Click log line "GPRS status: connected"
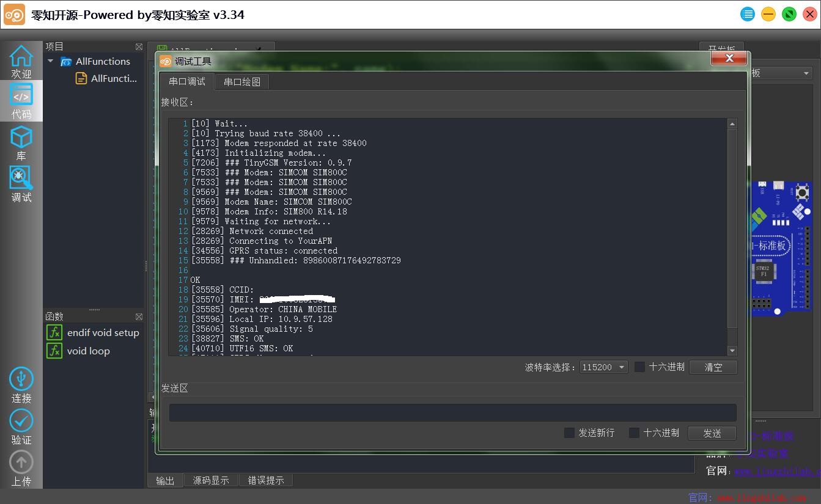The width and height of the screenshot is (821, 504). [264, 250]
